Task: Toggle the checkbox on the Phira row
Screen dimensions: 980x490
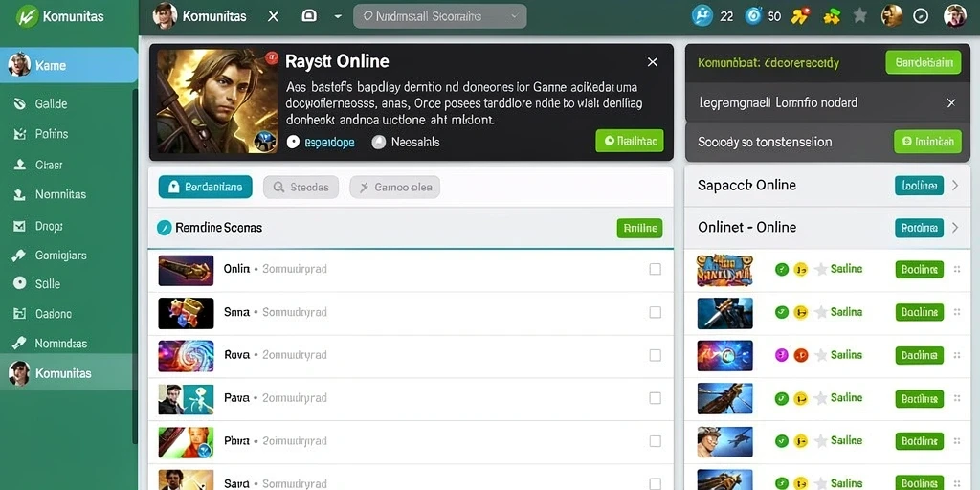Action: [655, 441]
